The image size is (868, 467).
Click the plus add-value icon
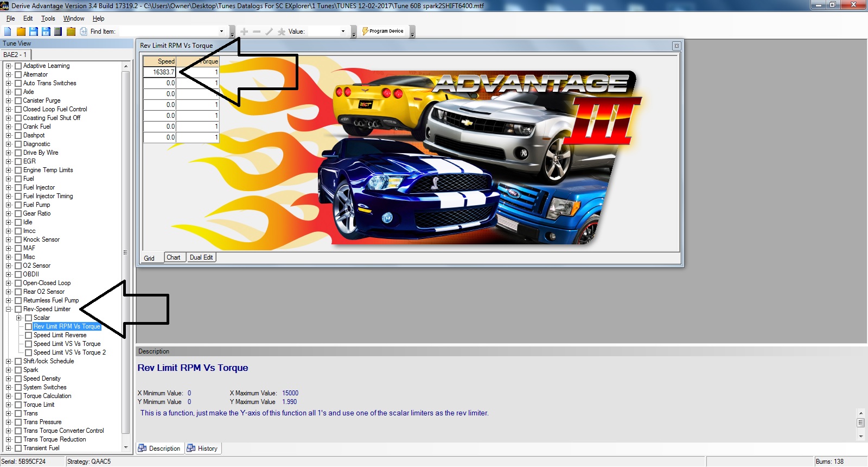click(244, 31)
